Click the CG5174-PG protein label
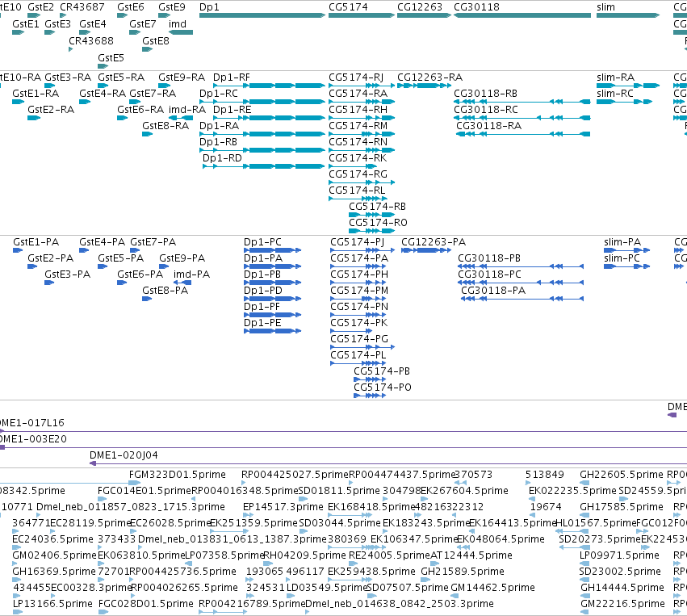Image resolution: width=687 pixels, height=616 pixels. [x=359, y=338]
